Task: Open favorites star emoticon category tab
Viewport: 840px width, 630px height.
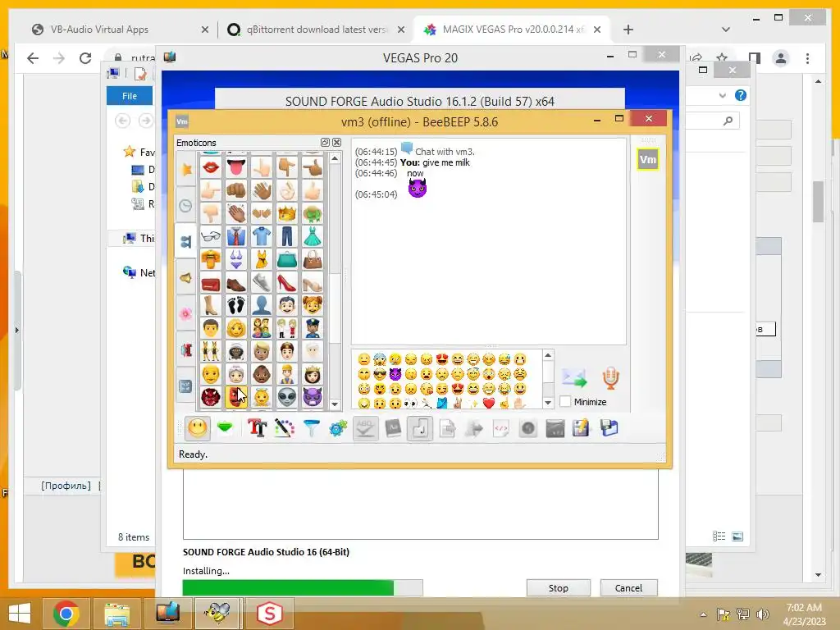Action: tap(186, 170)
